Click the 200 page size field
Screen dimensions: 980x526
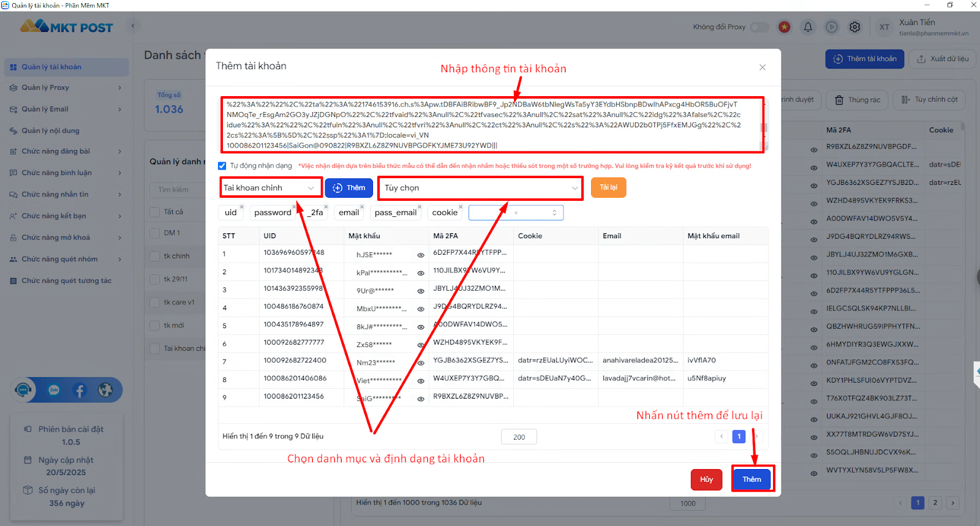pyautogui.click(x=519, y=437)
